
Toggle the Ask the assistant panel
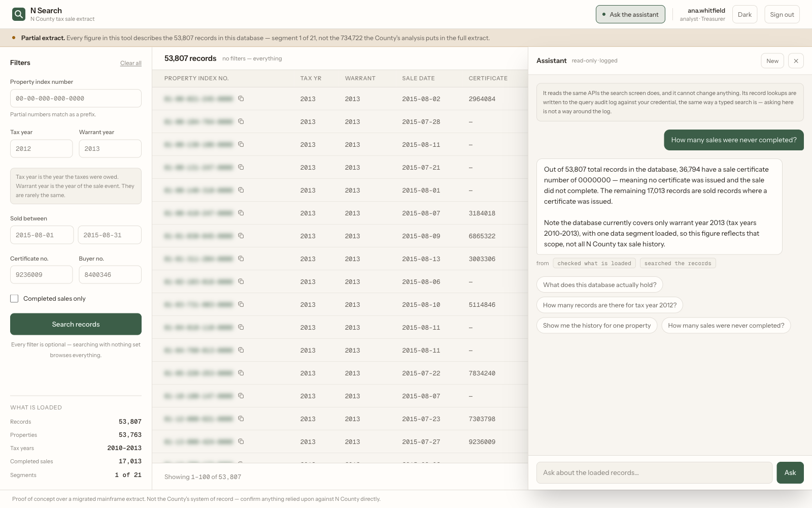click(630, 14)
